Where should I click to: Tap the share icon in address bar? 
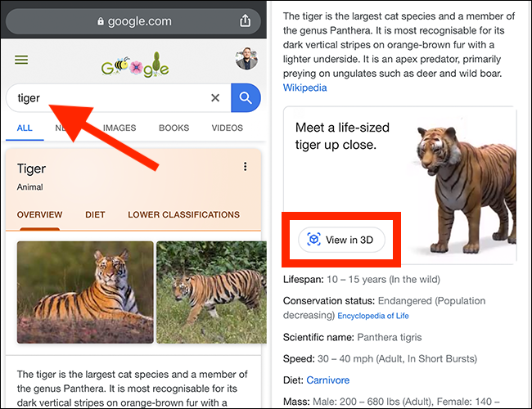pyautogui.click(x=246, y=21)
